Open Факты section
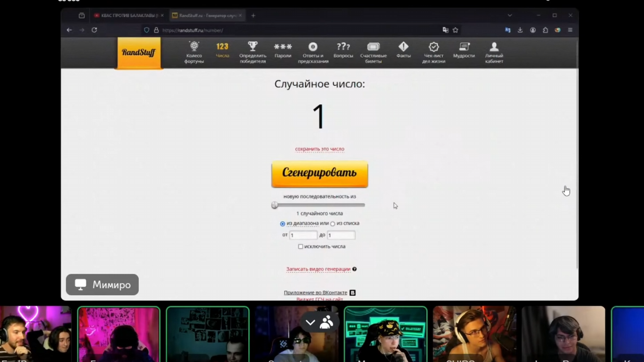Screen dimensions: 644x362 pyautogui.click(x=404, y=51)
